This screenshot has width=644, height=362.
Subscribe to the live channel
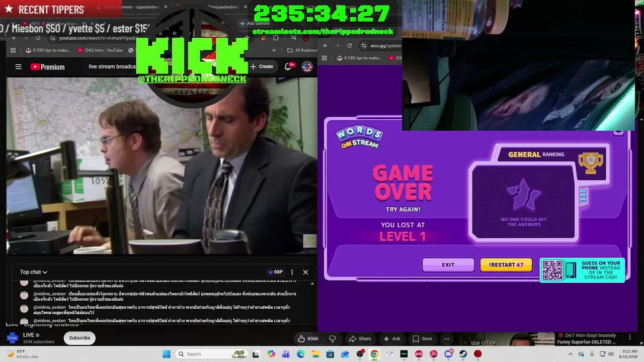[x=79, y=338]
